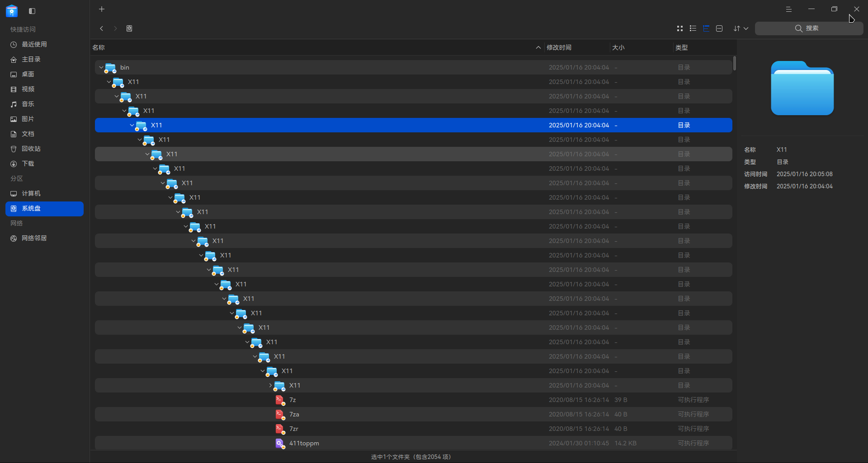Go back to the previous folder

click(x=102, y=28)
